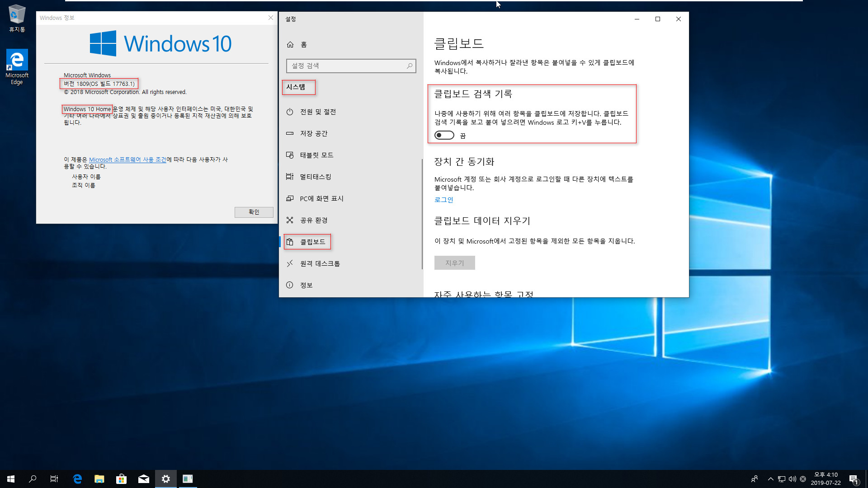Open 원격 데스크톱 remote desktop settings

350,263
